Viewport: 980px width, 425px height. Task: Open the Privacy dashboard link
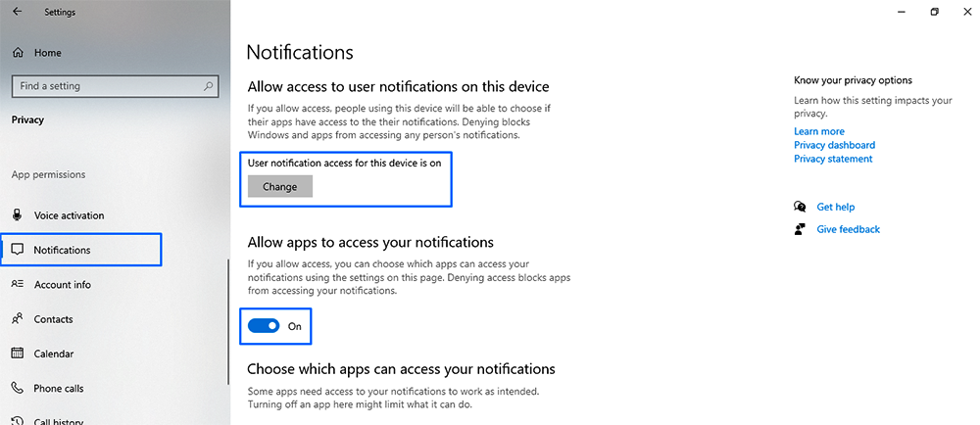tap(834, 145)
